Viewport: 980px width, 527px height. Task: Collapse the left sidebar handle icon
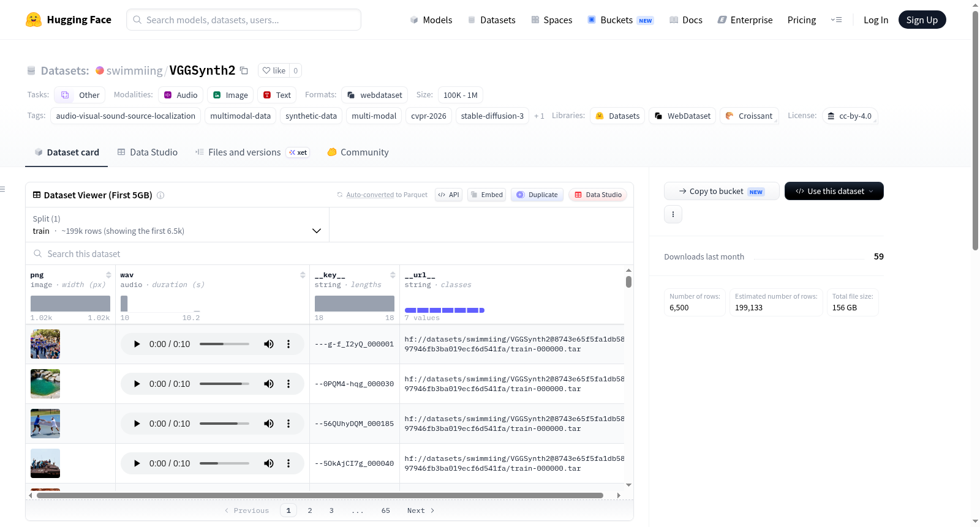pos(2,189)
